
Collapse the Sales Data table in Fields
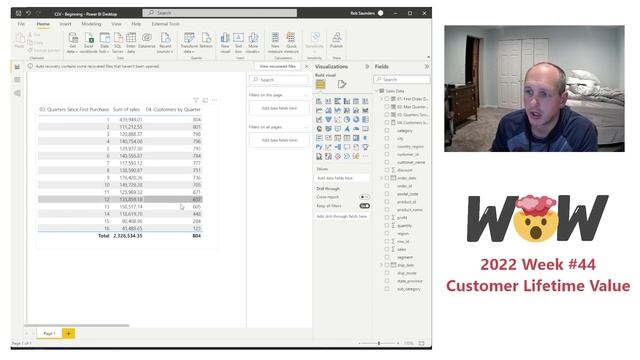click(376, 91)
